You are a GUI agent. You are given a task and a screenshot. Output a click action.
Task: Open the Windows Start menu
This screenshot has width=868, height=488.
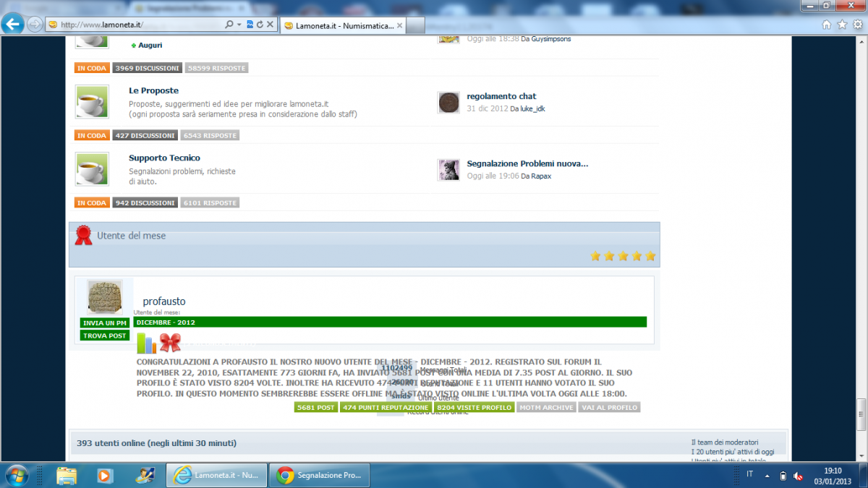pos(16,475)
